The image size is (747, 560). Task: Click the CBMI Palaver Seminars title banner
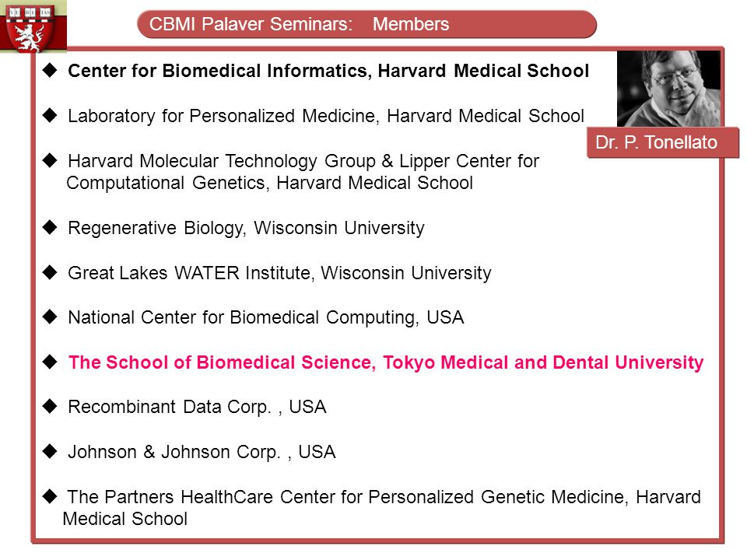click(x=366, y=24)
